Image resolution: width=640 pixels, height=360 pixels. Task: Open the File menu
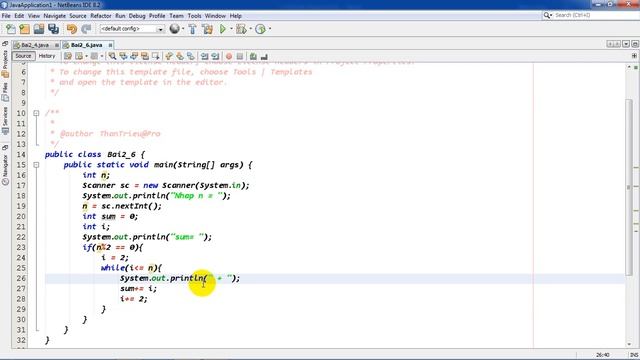[6, 16]
